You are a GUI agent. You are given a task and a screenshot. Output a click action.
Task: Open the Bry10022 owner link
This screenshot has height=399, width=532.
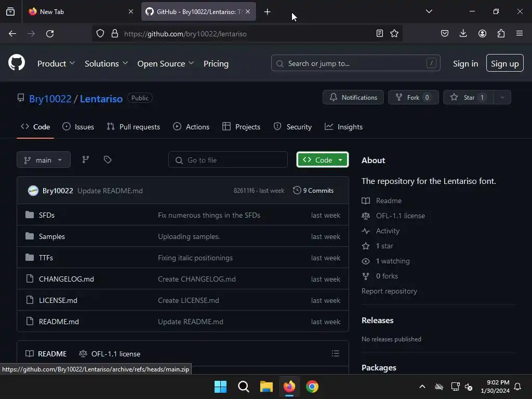(x=50, y=99)
